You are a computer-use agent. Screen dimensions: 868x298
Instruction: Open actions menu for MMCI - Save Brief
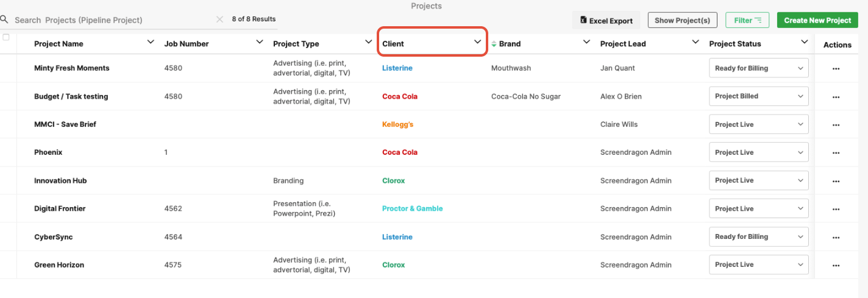[x=836, y=124]
